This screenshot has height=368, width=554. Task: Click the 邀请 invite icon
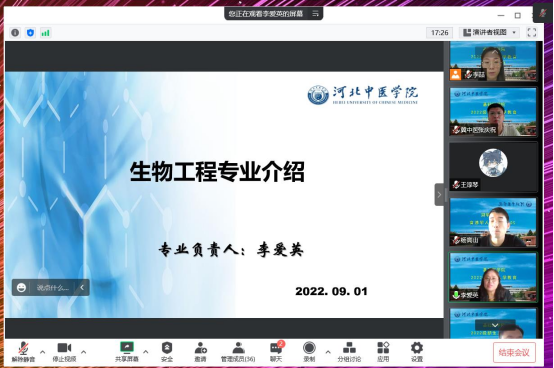200,351
